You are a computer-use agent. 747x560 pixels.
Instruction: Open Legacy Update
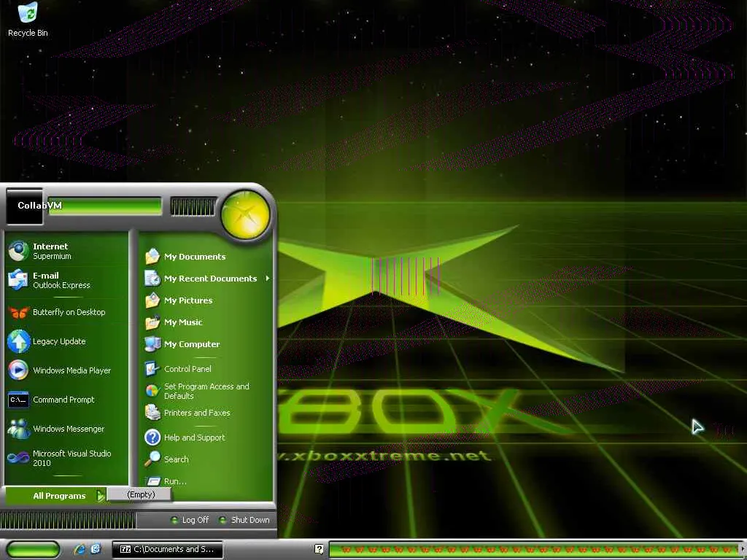pyautogui.click(x=66, y=341)
